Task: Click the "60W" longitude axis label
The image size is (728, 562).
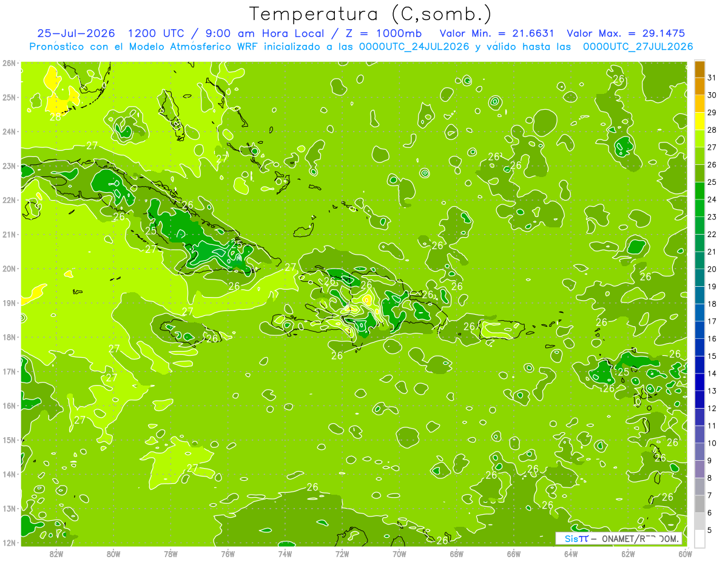Action: pos(686,554)
